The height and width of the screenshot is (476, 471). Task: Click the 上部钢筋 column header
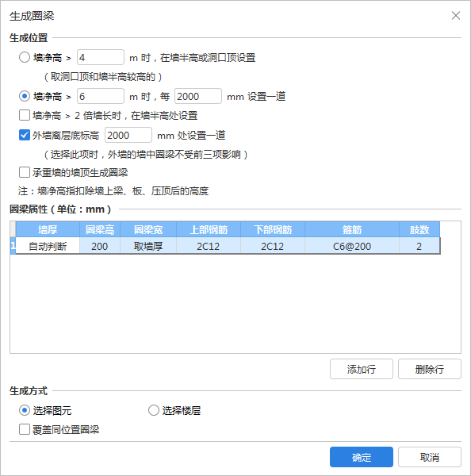click(x=209, y=229)
